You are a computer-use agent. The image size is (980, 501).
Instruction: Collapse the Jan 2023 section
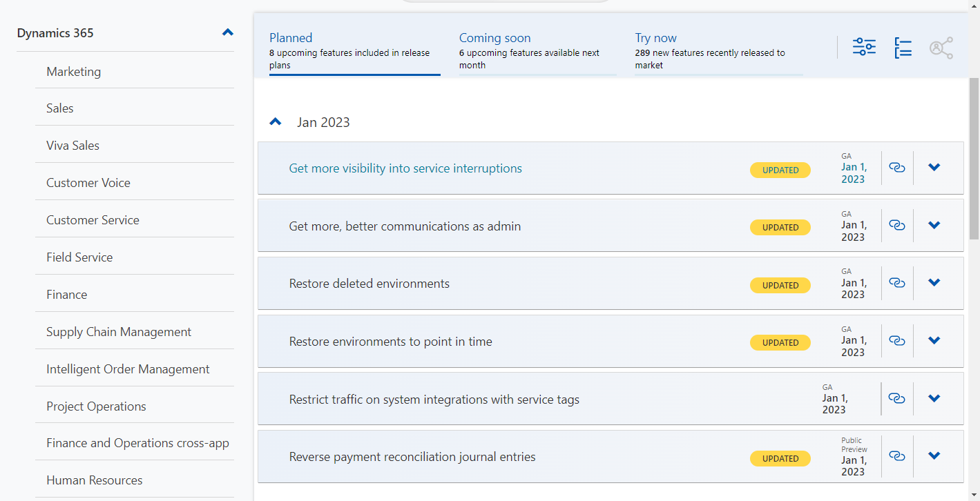(x=275, y=121)
